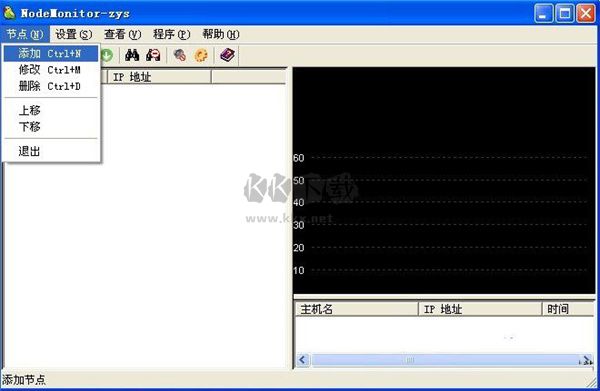The image size is (600, 391).
Task: Click the 时间 column header
Action: 568,309
